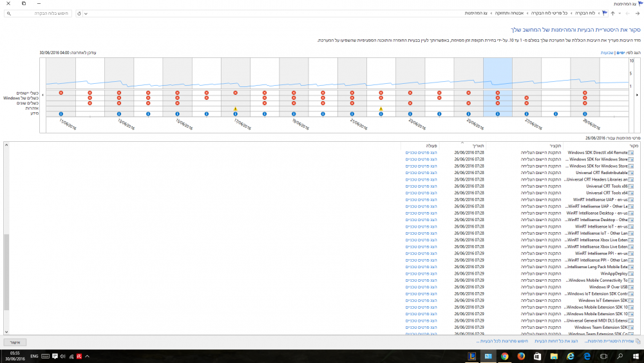The width and height of the screenshot is (644, 363).
Task: Open the volume control in system tray
Action: [63, 357]
